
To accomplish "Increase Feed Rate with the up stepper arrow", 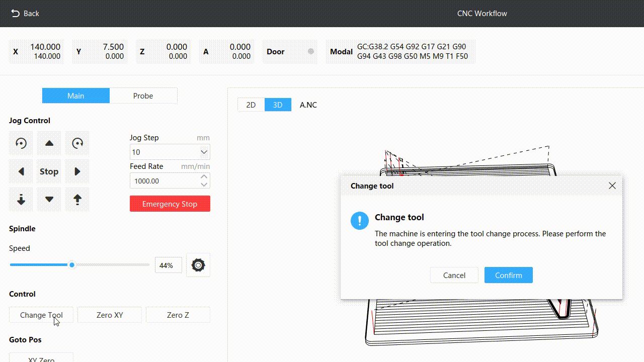I will pyautogui.click(x=204, y=177).
